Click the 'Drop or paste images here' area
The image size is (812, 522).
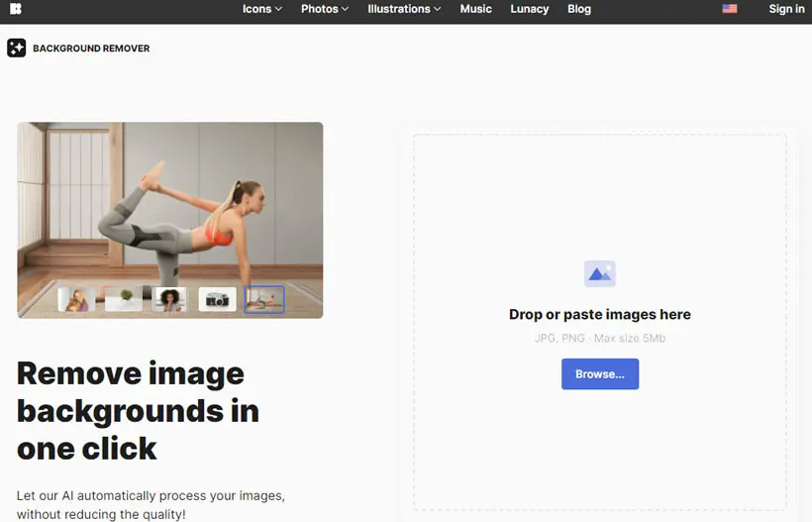(x=600, y=314)
